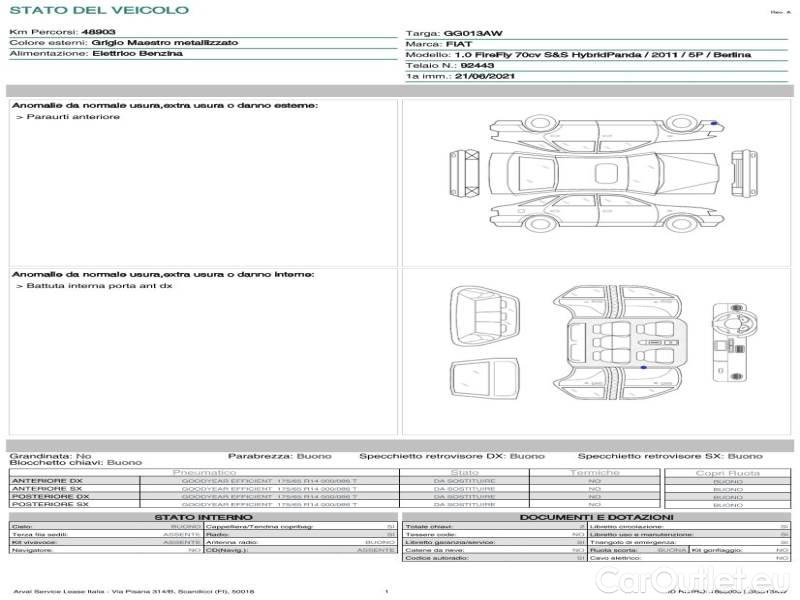Click the external anomalies heading ending in "esterne:"
Screen dimensions: 800x600
165,106
